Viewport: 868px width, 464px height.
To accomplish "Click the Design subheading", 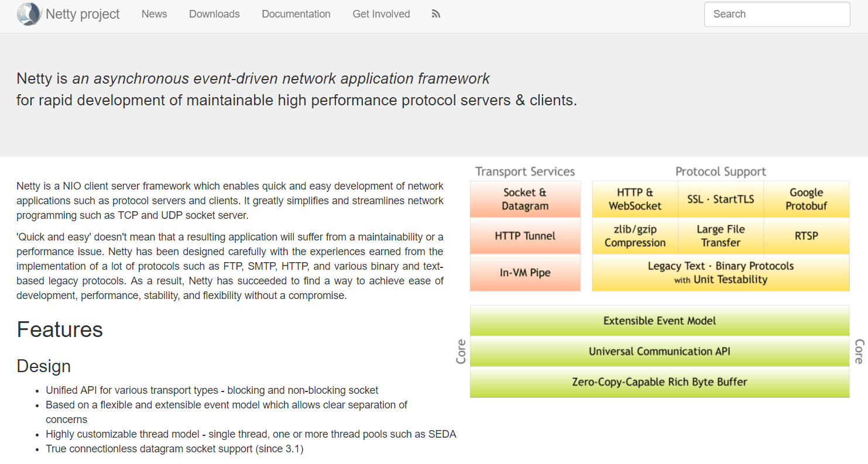I will (44, 366).
